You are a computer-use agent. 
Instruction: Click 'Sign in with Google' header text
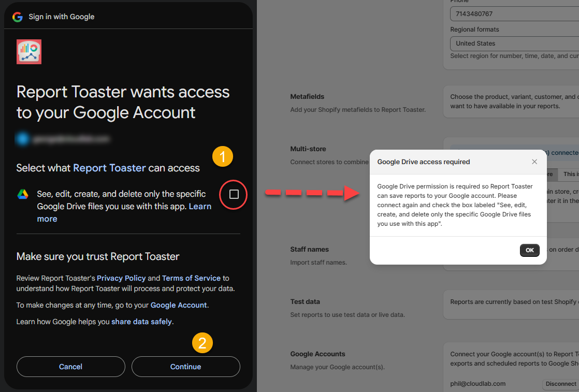(x=62, y=17)
